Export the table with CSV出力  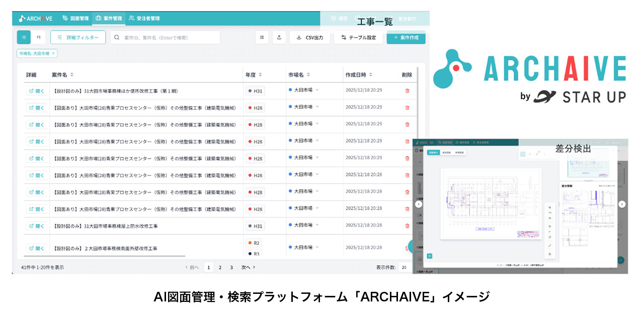pos(310,37)
